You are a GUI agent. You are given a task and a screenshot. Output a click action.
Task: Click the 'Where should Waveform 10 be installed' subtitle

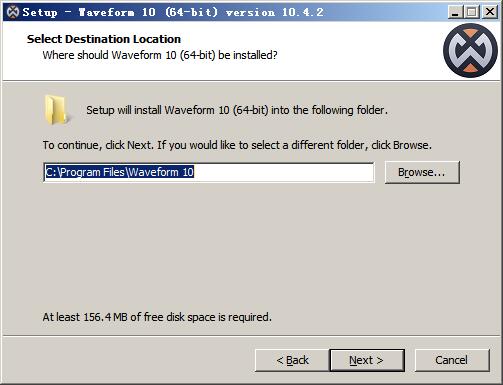pos(160,55)
